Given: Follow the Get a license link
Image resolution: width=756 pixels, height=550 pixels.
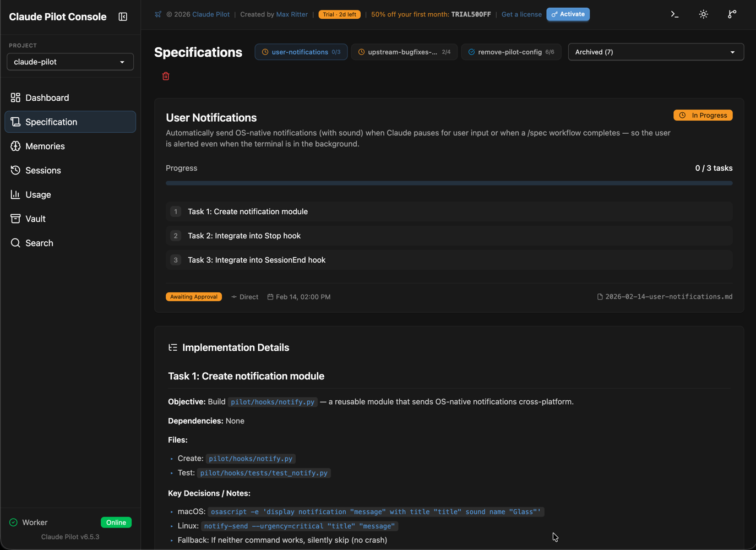Looking at the screenshot, I should point(521,14).
